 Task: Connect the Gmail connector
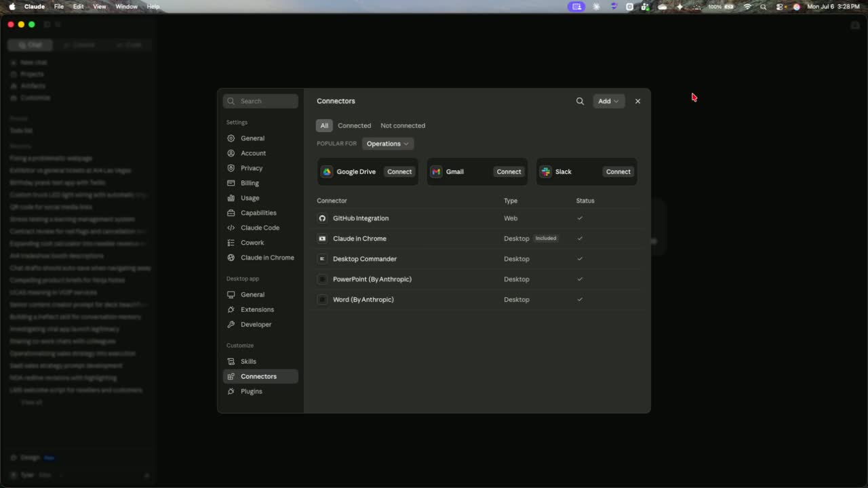coord(509,171)
